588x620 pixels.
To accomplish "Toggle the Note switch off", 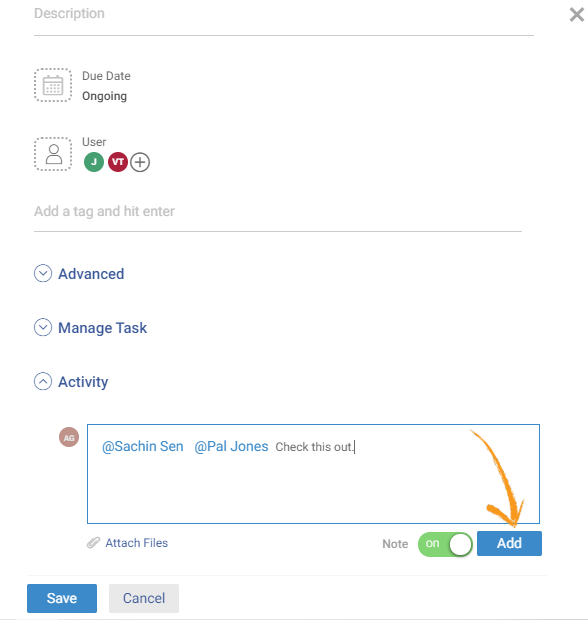I will pos(445,544).
